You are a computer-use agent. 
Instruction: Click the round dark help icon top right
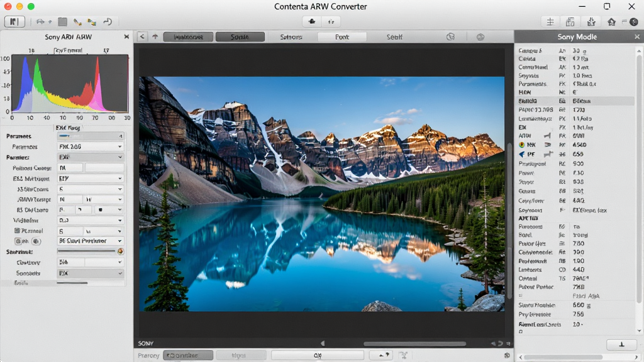634,22
